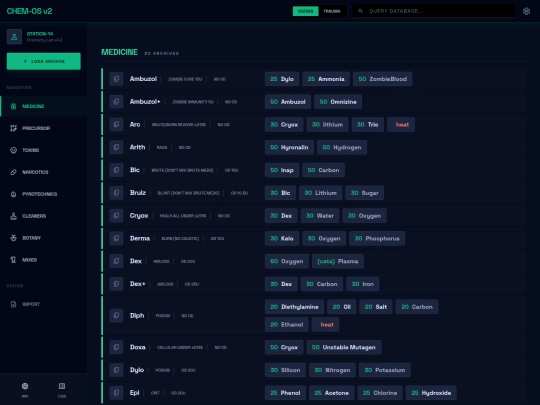Open settings via the gear icon

pyautogui.click(x=526, y=11)
